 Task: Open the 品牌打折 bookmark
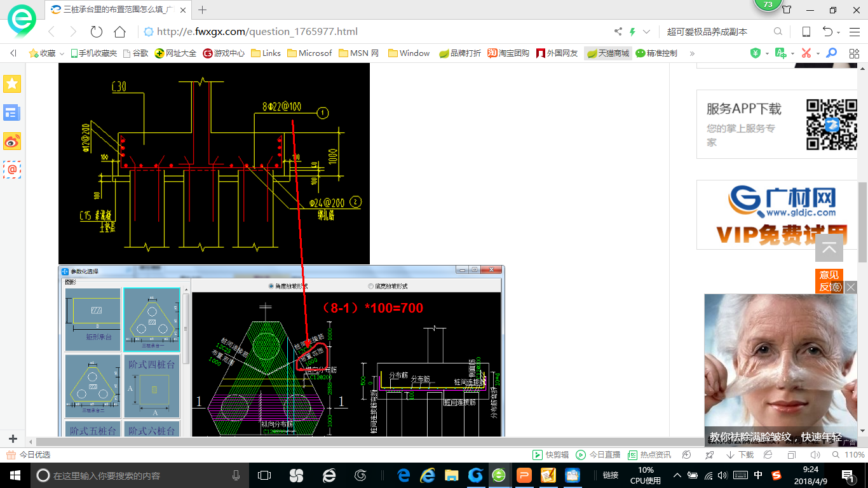[460, 53]
